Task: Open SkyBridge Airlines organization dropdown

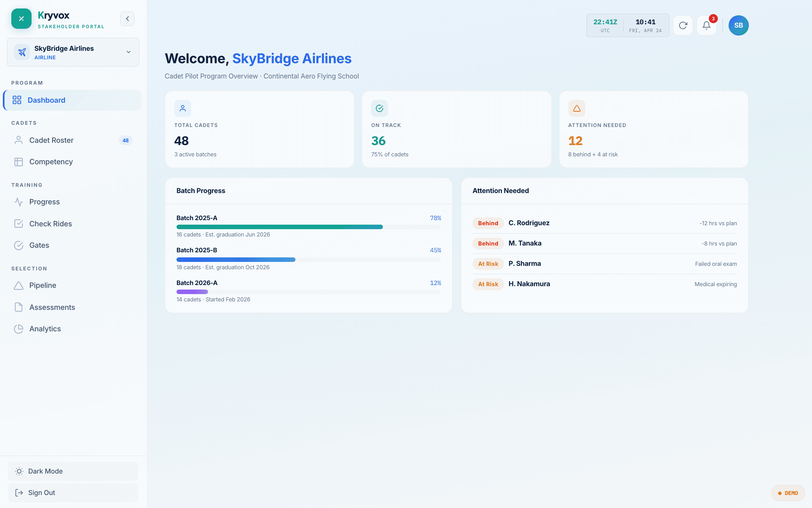Action: [73, 52]
